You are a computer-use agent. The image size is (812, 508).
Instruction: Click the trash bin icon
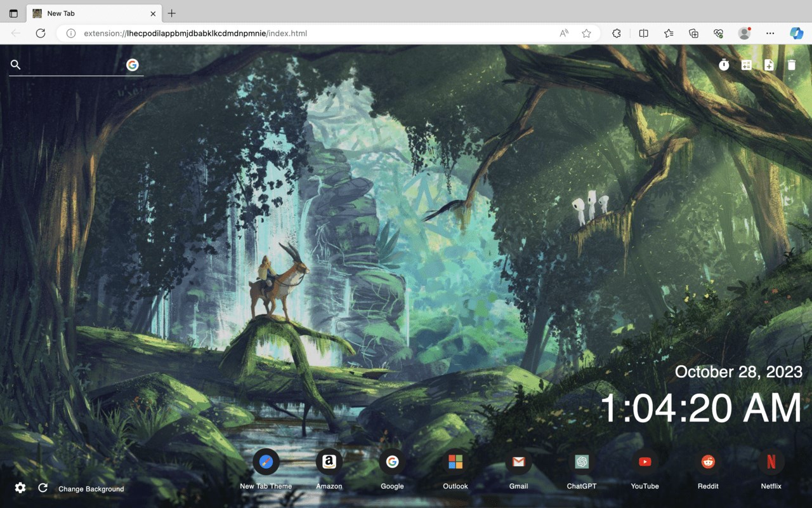coord(792,65)
